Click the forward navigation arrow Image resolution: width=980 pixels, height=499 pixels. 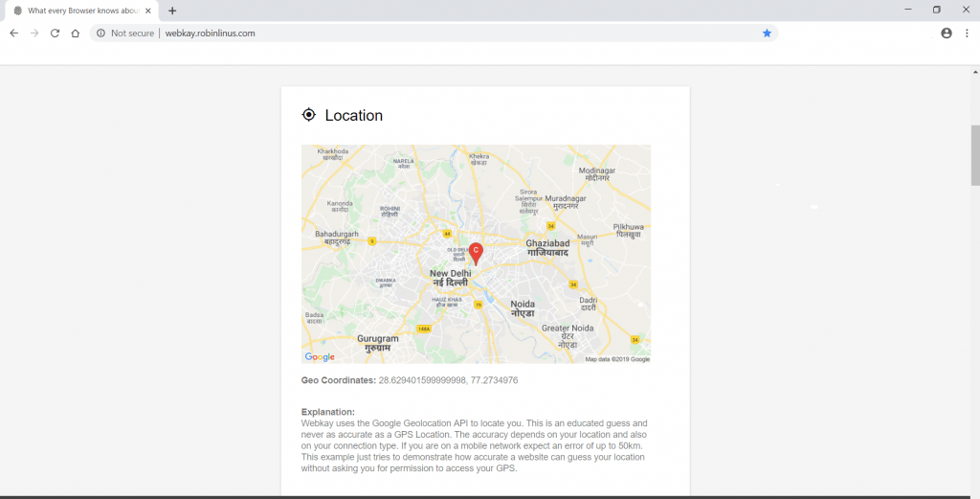[x=34, y=34]
